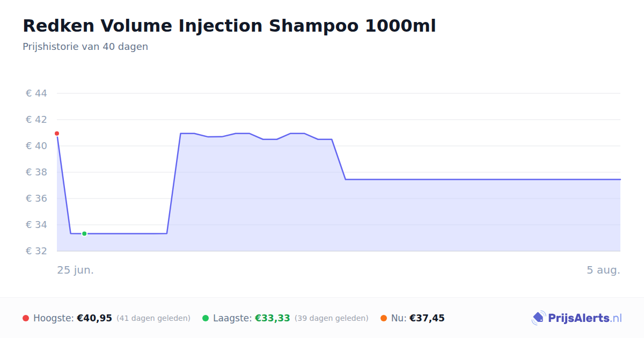This screenshot has height=338, width=644.
Task: Click the 25 jun. start date label
Action: click(x=76, y=270)
